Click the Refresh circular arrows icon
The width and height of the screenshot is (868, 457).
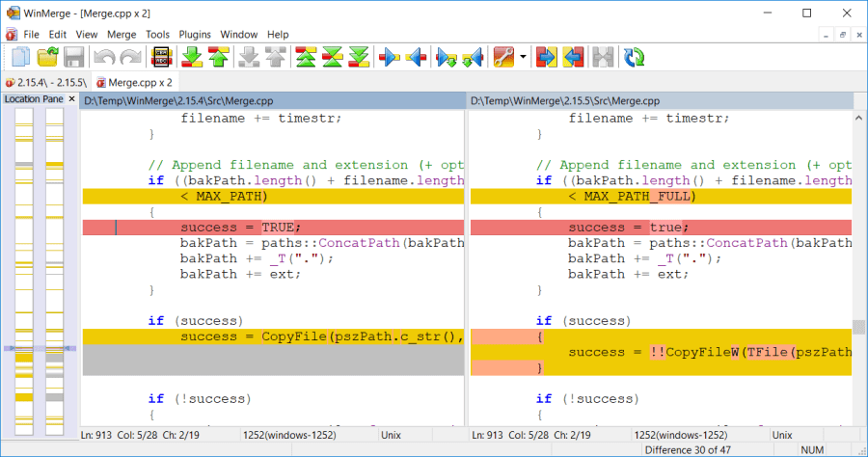click(634, 57)
